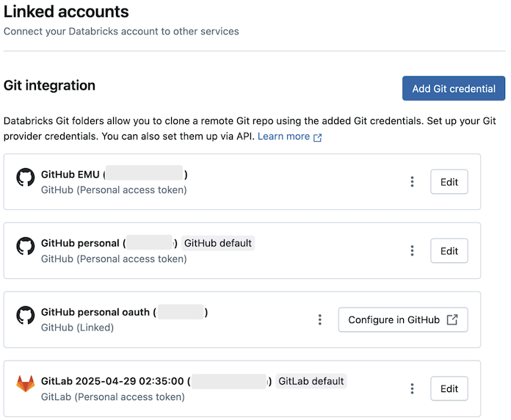Click the GitLab default badge
Image resolution: width=511 pixels, height=420 pixels.
(x=311, y=381)
